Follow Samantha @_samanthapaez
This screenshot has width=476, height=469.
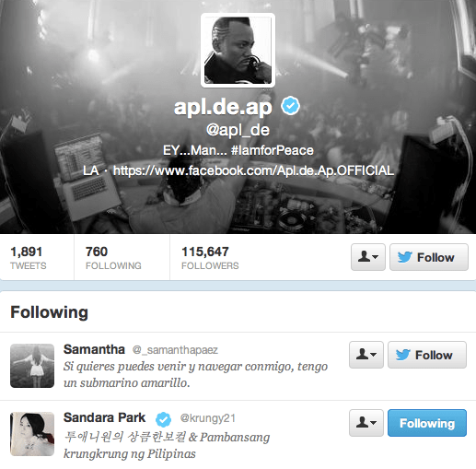427,355
